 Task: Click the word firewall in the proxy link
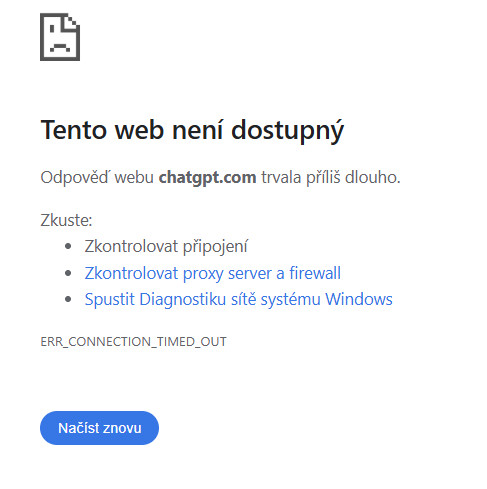(315, 273)
